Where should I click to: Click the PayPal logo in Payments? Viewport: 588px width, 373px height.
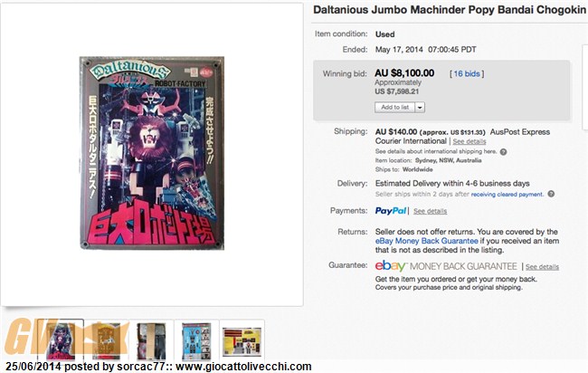click(391, 211)
